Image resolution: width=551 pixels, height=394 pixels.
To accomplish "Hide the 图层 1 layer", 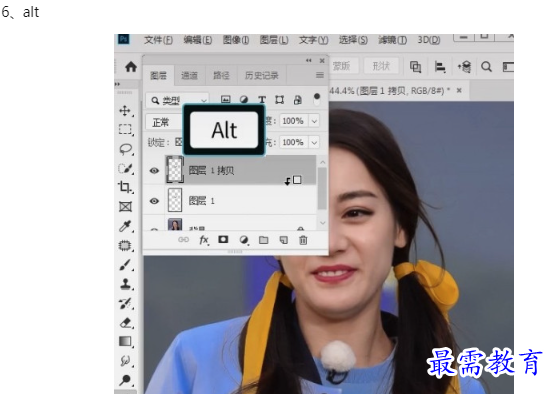I will [x=154, y=201].
